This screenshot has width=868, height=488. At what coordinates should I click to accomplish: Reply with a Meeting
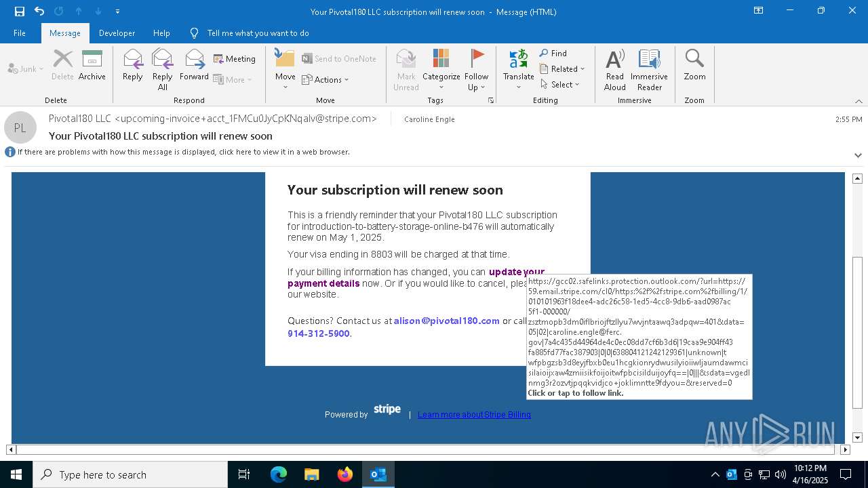click(x=235, y=59)
